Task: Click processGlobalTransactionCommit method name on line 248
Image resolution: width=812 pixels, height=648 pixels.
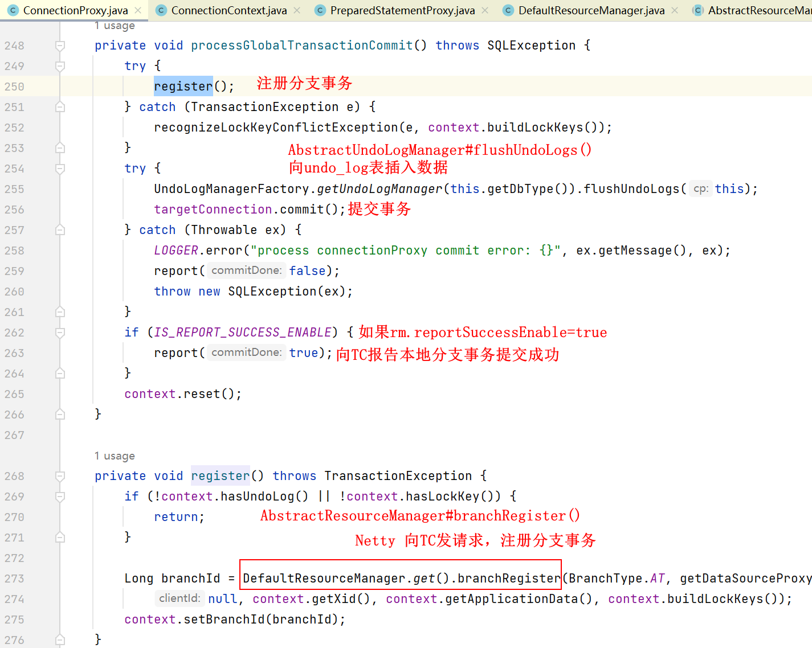Action: [302, 46]
